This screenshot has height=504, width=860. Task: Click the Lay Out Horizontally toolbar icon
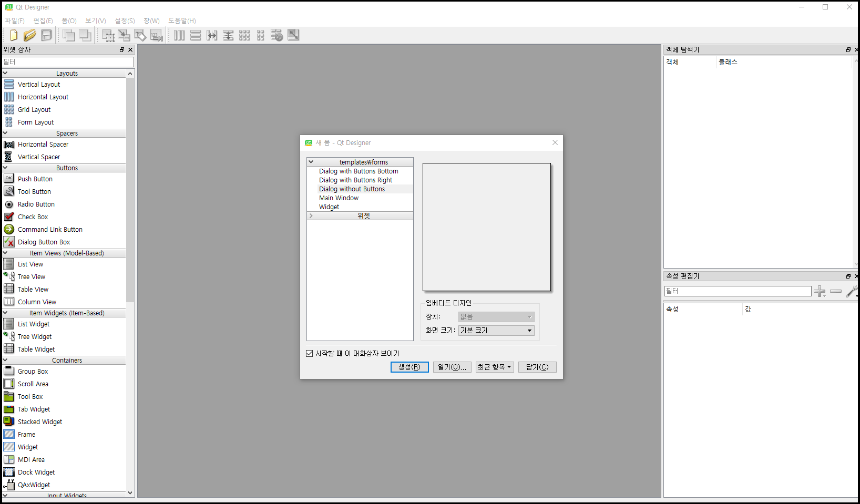click(179, 35)
